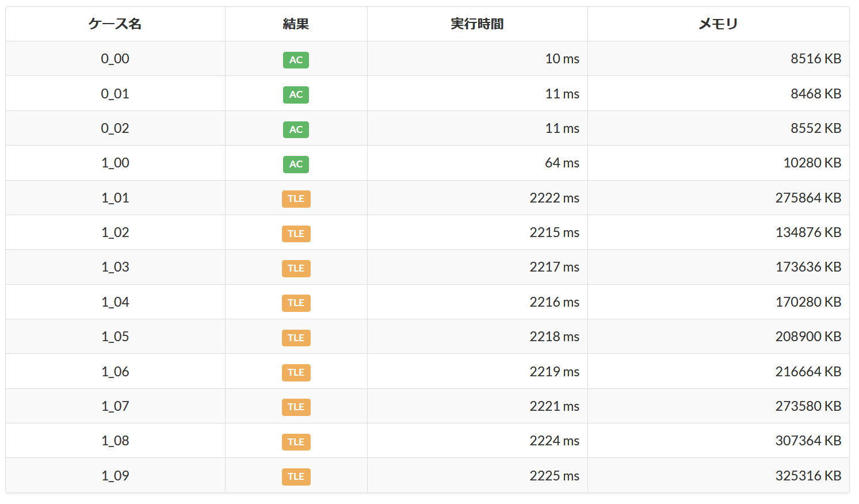Click the 11 ms time for case 0_01
Screen dimensions: 859x504
(562, 94)
